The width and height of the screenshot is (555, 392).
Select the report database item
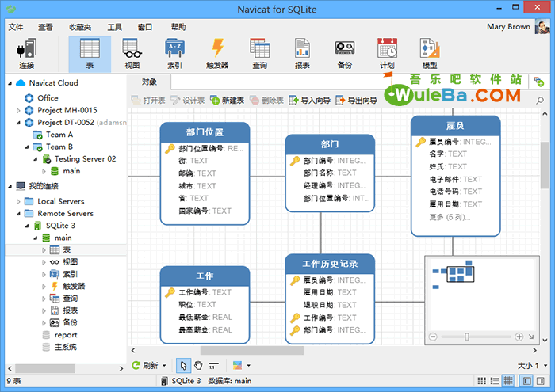click(59, 335)
